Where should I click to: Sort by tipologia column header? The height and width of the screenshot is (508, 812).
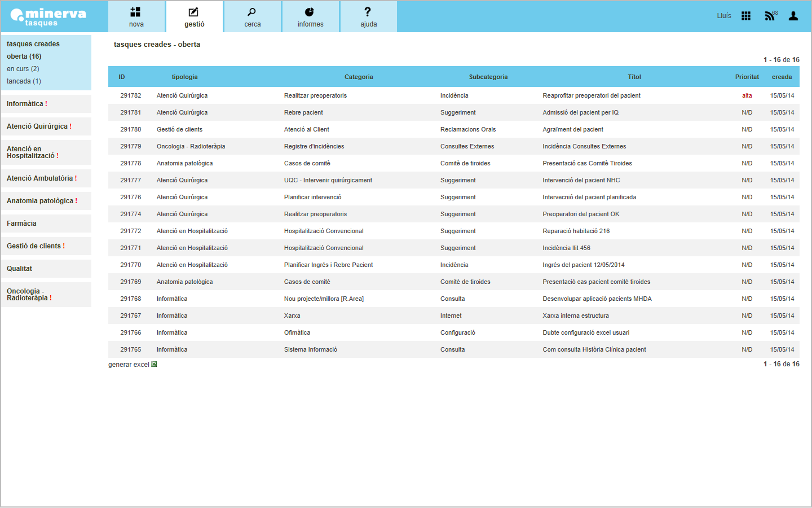(x=185, y=77)
